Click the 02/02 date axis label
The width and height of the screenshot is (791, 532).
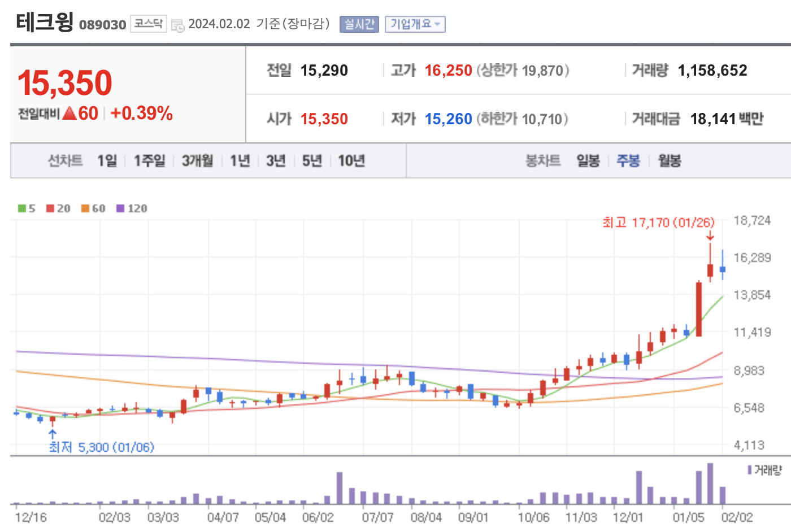pyautogui.click(x=737, y=517)
